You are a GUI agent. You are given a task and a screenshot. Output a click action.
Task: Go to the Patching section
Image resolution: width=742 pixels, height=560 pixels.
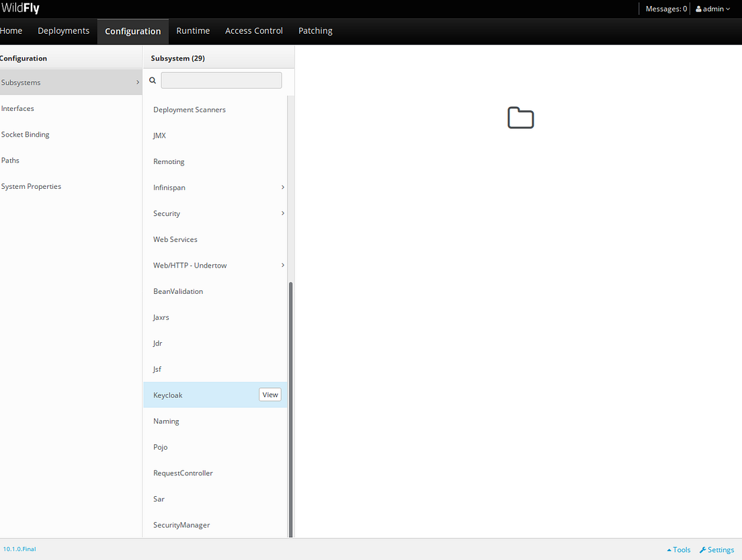click(315, 31)
